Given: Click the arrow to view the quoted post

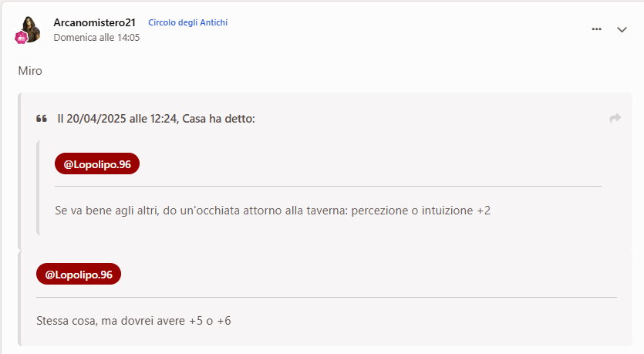Looking at the screenshot, I should click(615, 118).
